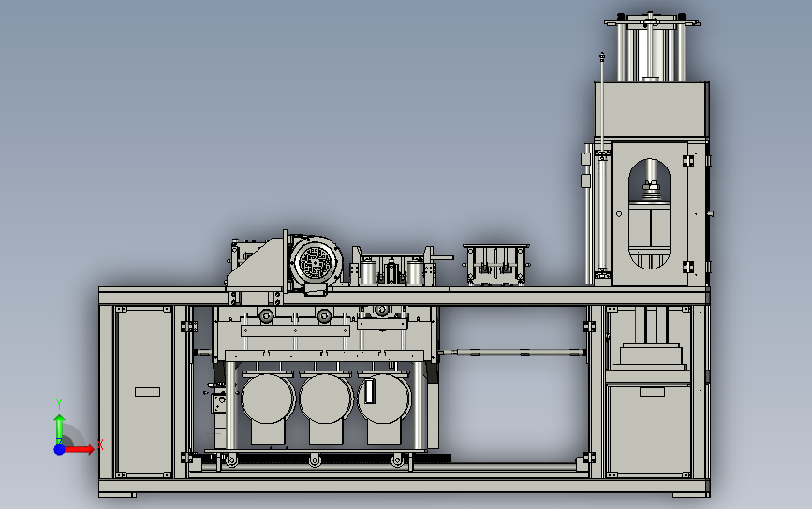Select the leftmost of the three round tanks
Screen dimensions: 812x509
268,399
